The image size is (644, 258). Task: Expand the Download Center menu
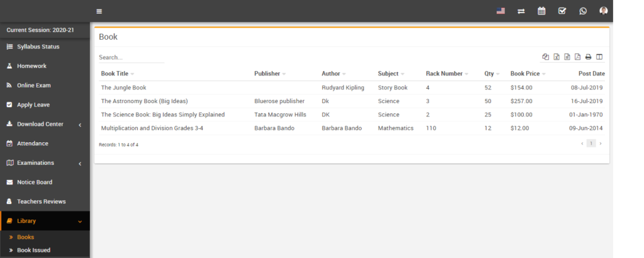pyautogui.click(x=80, y=125)
